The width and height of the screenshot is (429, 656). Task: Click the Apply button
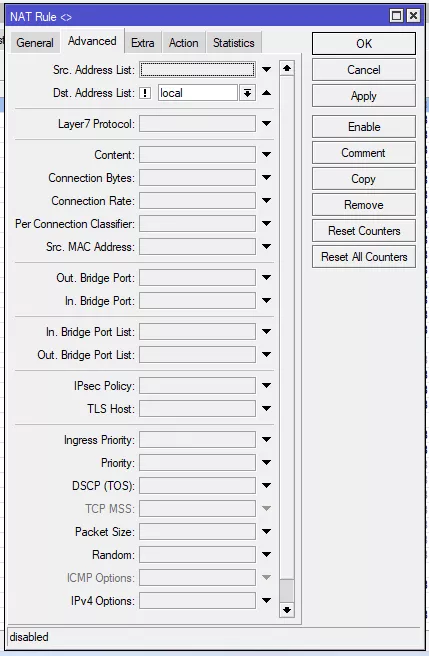(x=364, y=96)
